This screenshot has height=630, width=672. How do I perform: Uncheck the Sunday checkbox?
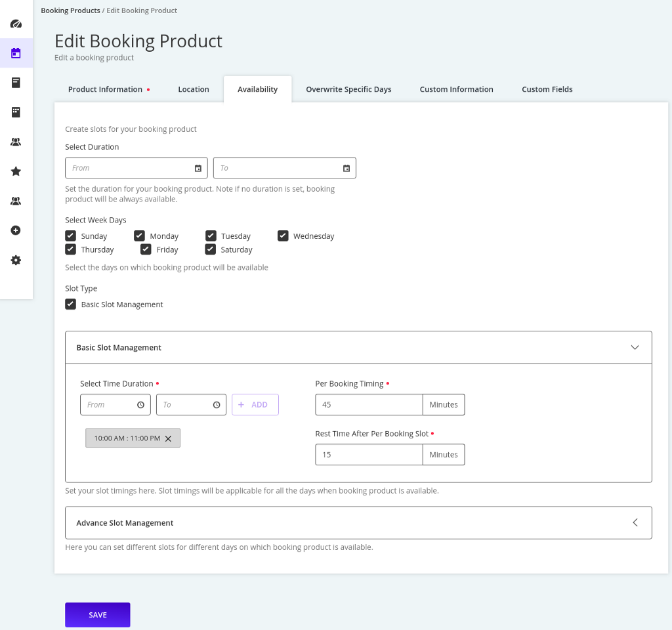(x=71, y=236)
